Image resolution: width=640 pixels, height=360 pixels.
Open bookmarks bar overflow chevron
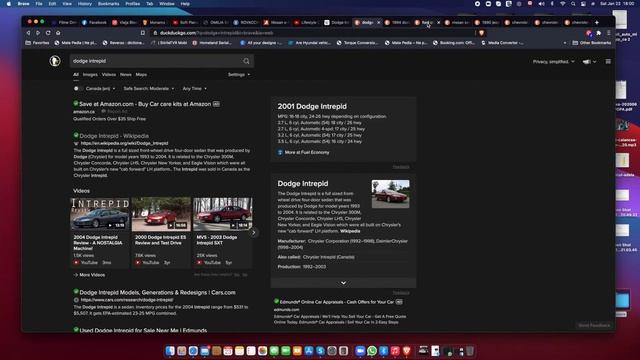(x=564, y=43)
